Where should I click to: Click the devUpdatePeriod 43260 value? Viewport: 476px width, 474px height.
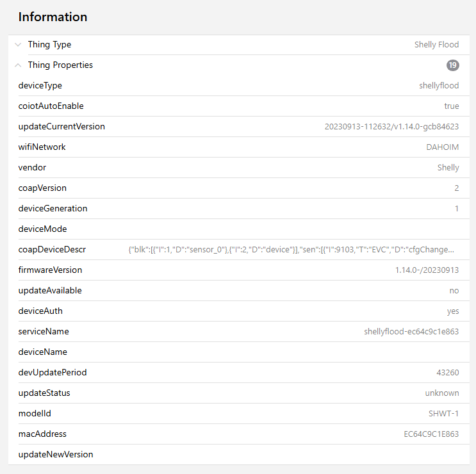coord(448,373)
